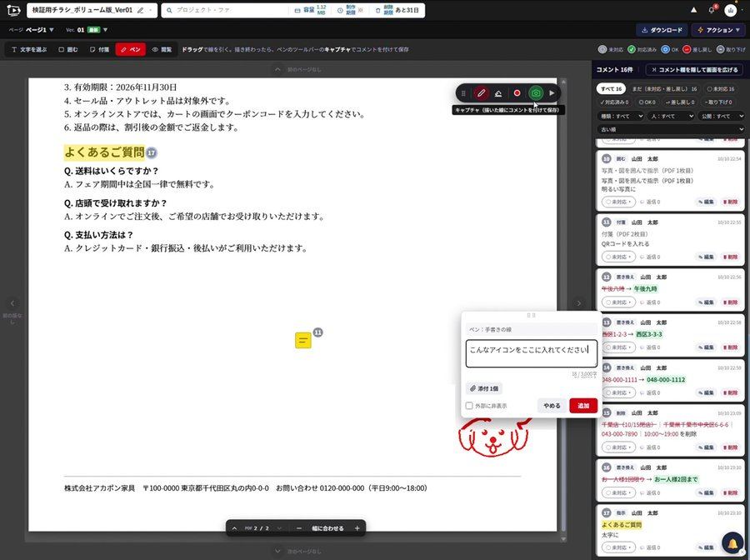Click the ダウンロード button
The width and height of the screenshot is (750, 560).
pos(662,30)
